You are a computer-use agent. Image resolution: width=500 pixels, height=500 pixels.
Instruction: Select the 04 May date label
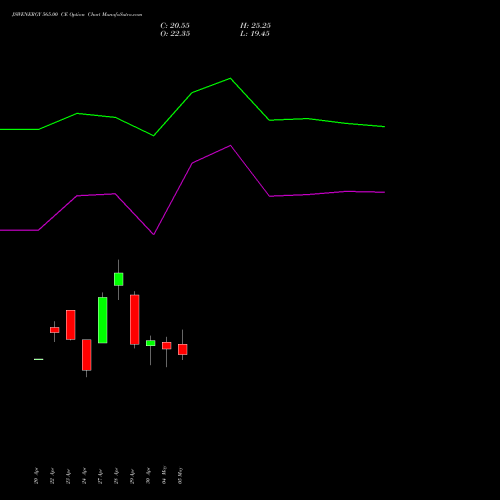[x=164, y=475]
